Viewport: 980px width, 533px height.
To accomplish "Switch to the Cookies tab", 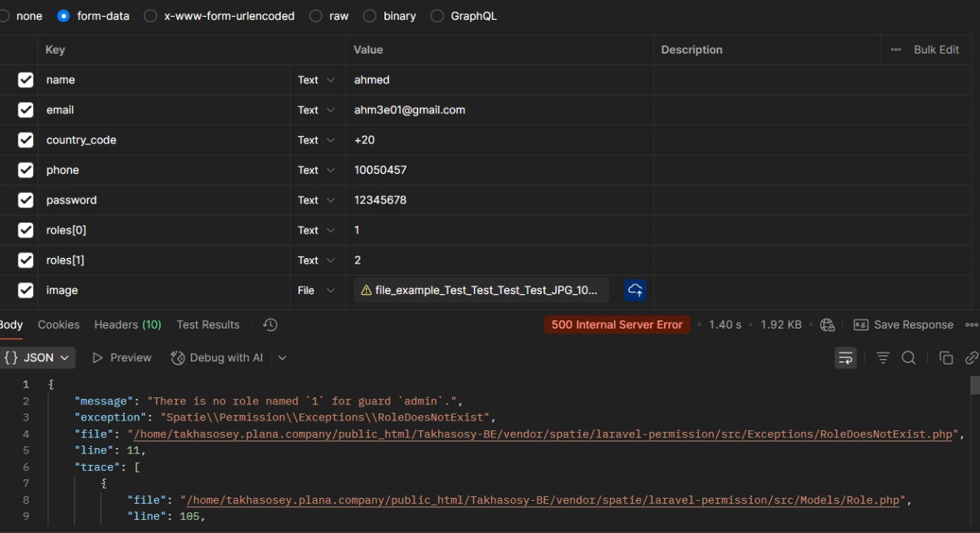I will pos(59,325).
